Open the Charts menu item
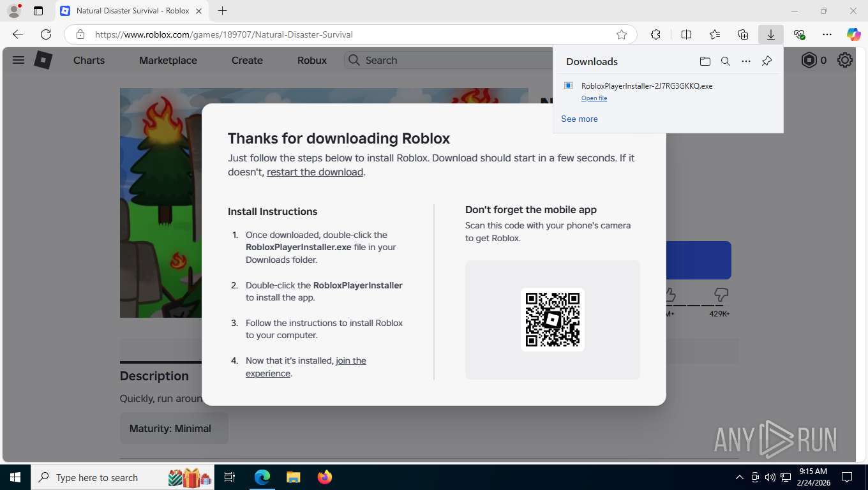The width and height of the screenshot is (868, 490). click(x=89, y=60)
